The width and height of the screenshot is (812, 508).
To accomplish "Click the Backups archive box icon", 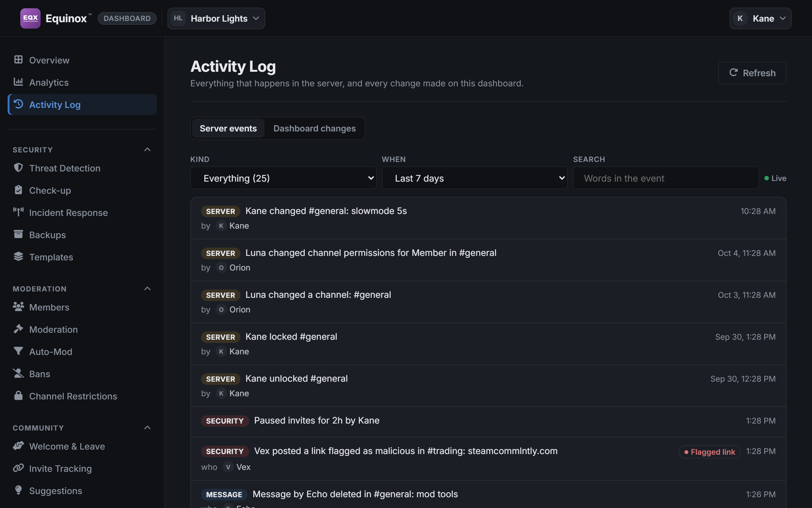I will click(18, 234).
